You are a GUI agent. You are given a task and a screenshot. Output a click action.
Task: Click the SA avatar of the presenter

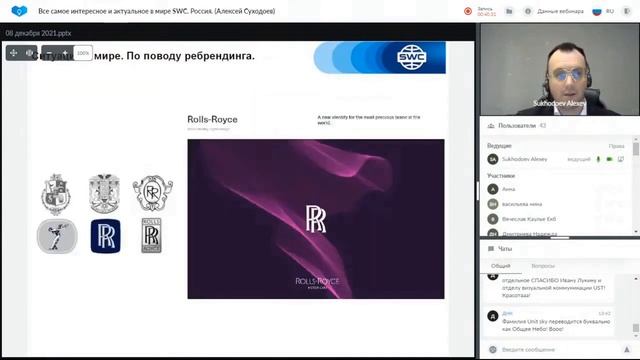pyautogui.click(x=493, y=159)
